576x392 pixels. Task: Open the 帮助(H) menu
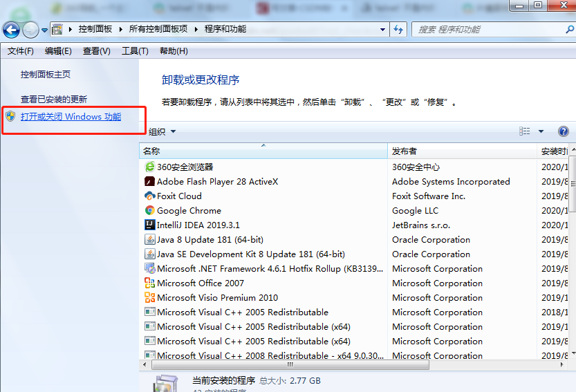[x=174, y=51]
